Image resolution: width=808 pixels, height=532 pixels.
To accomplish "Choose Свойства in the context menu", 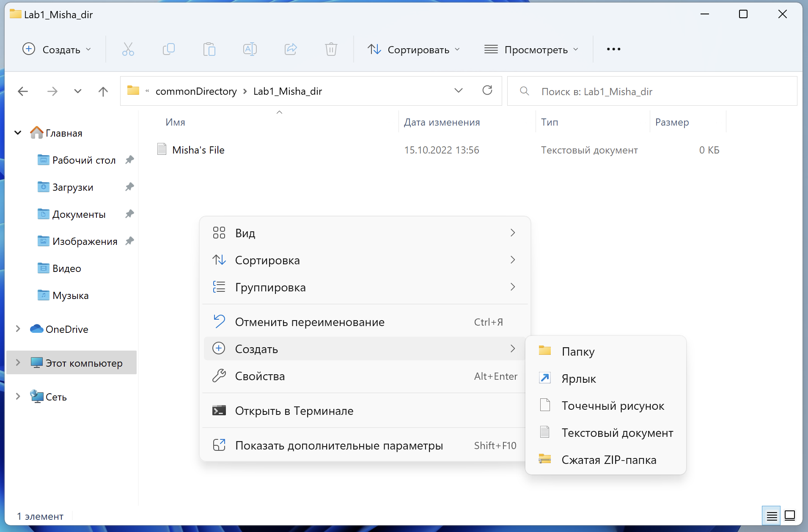I will pyautogui.click(x=260, y=376).
